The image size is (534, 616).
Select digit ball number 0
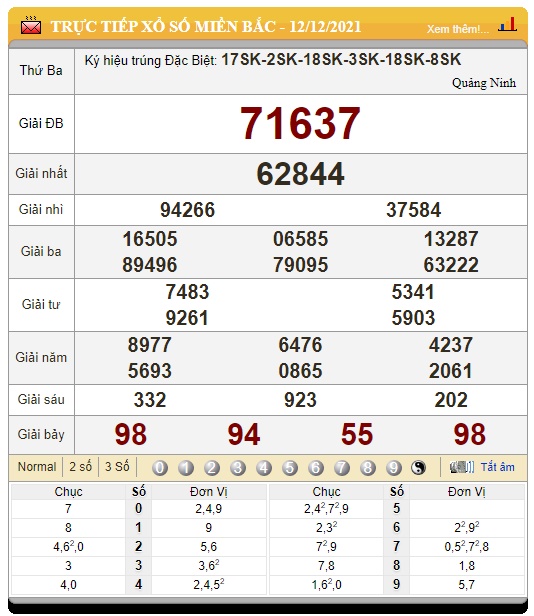coord(160,468)
